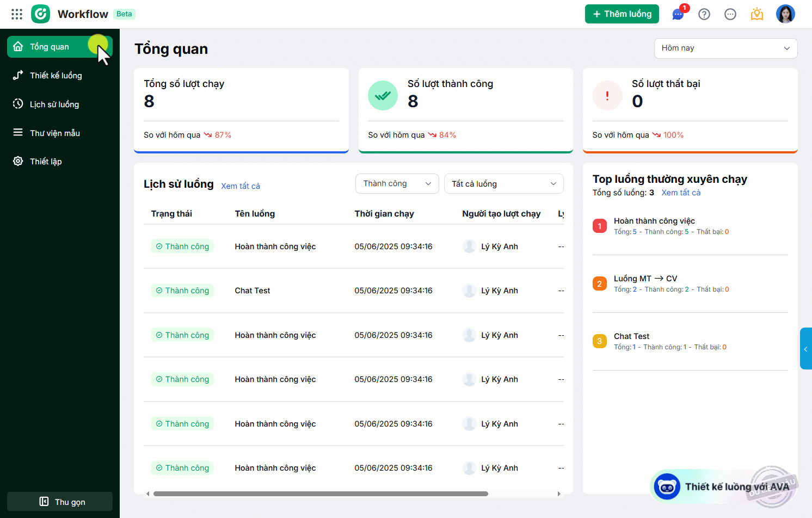Click the feedback speech bubble icon
Screen dimensions: 812x518
(x=730, y=14)
